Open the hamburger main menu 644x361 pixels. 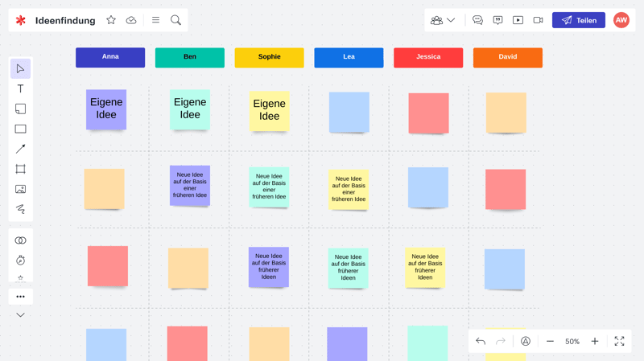click(155, 20)
